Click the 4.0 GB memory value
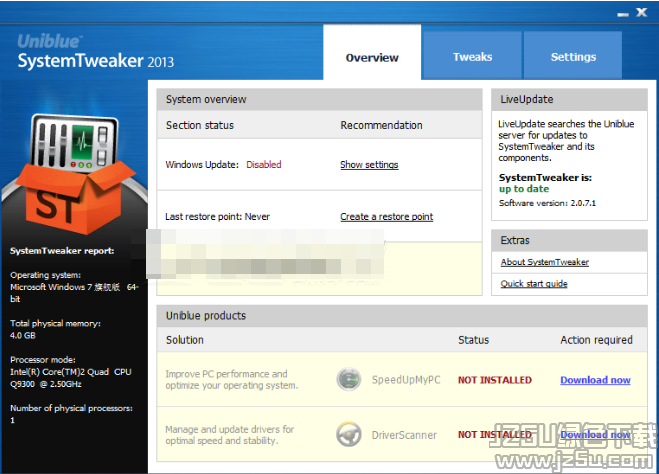 [x=23, y=336]
